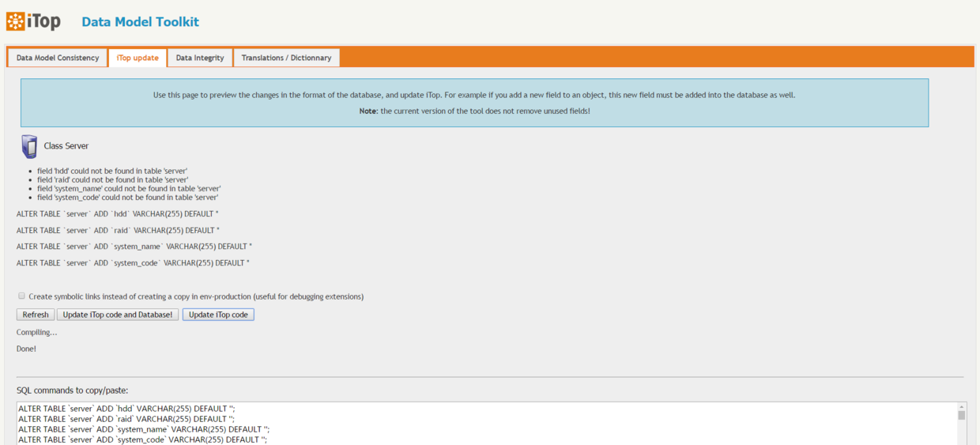Click the 'Compiling...' status text

tap(36, 333)
